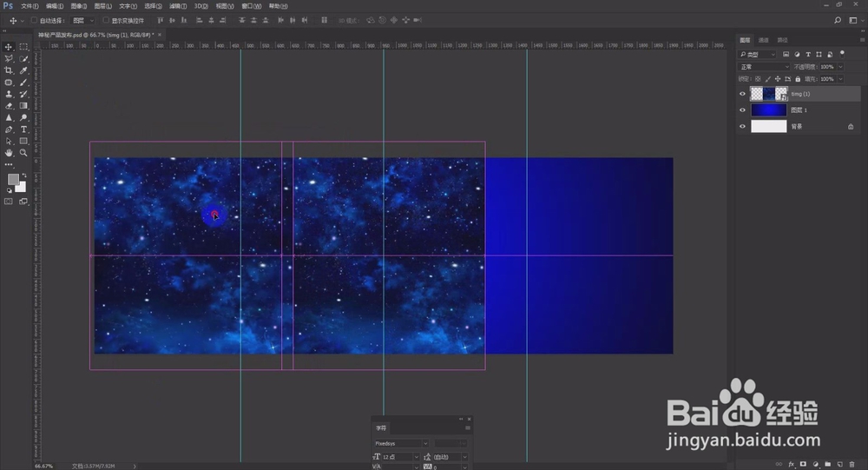Select the Dodge tool

click(23, 117)
